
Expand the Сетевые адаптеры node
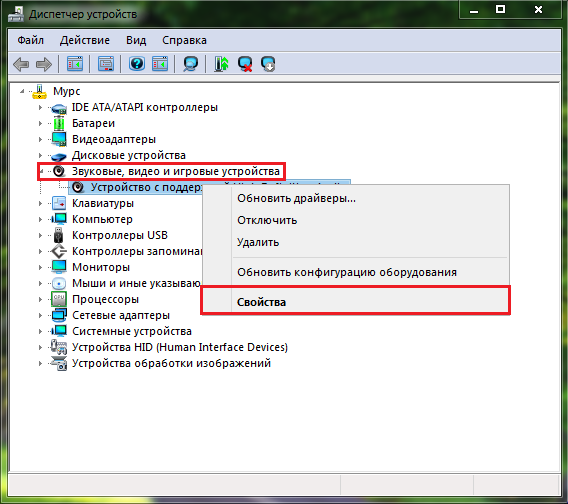pyautogui.click(x=40, y=315)
